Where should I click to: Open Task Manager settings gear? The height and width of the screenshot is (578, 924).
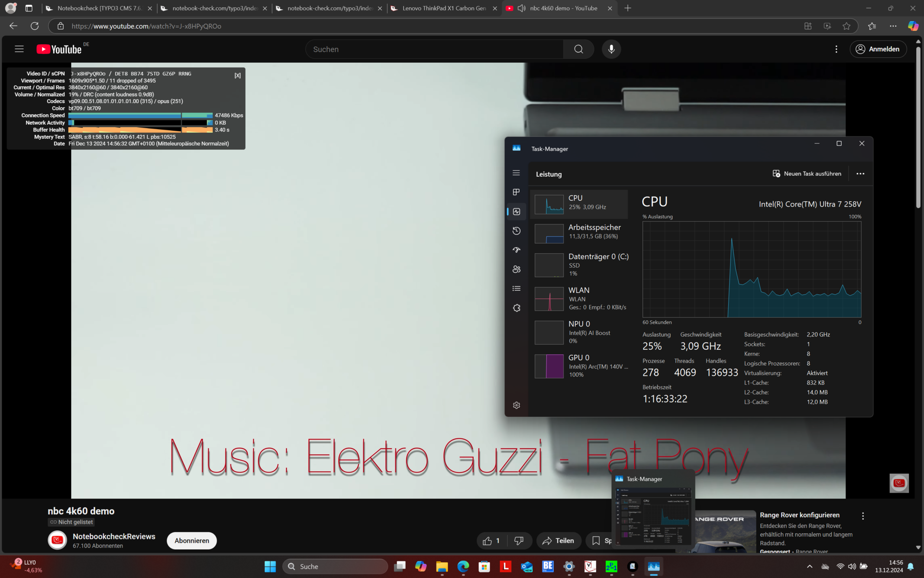coord(516,406)
